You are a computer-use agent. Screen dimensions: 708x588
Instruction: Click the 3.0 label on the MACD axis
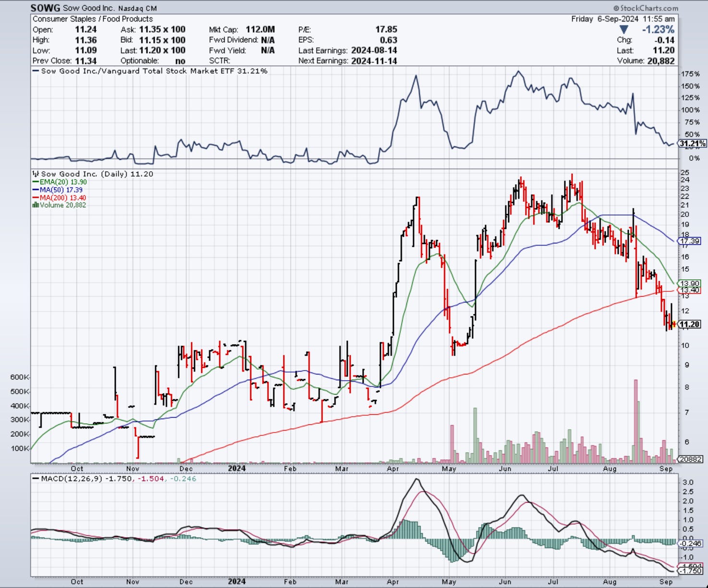tap(688, 482)
